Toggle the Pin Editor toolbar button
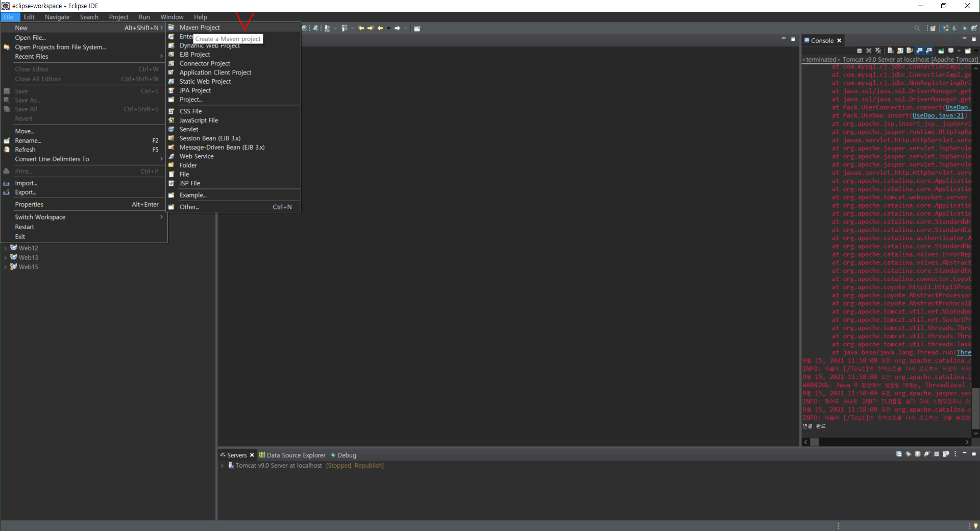 (x=417, y=28)
